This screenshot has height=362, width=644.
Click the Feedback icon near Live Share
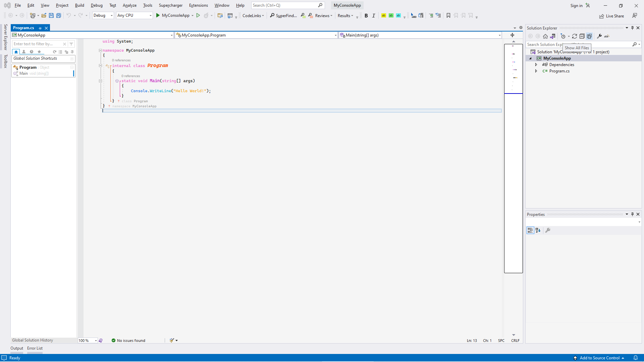pyautogui.click(x=635, y=16)
